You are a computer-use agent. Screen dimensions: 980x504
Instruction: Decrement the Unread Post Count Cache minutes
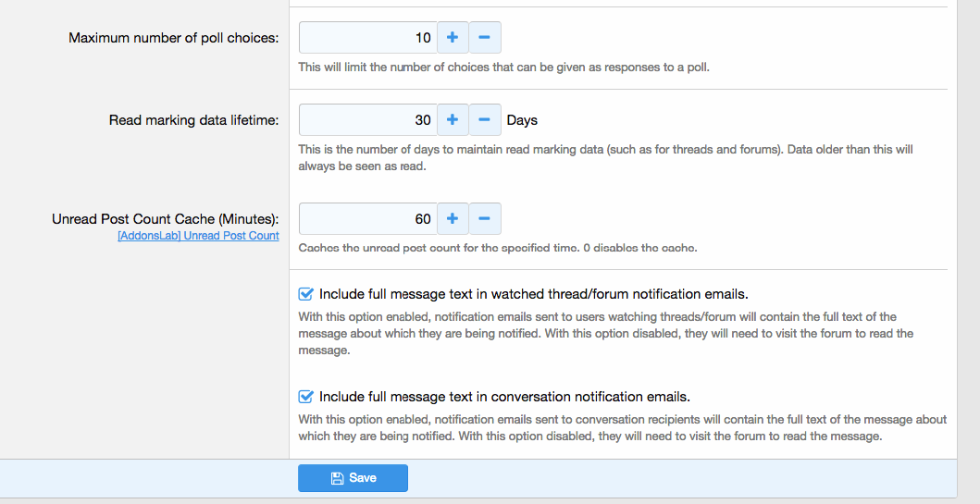pos(485,219)
